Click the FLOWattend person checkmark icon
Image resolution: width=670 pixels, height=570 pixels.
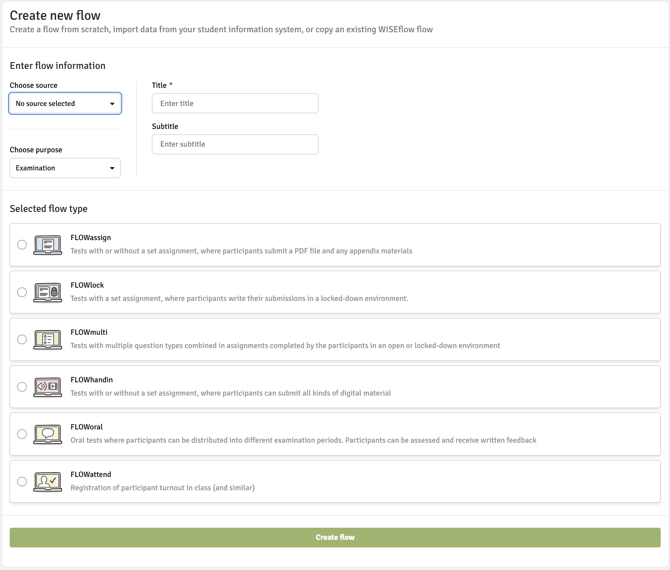[x=47, y=482]
